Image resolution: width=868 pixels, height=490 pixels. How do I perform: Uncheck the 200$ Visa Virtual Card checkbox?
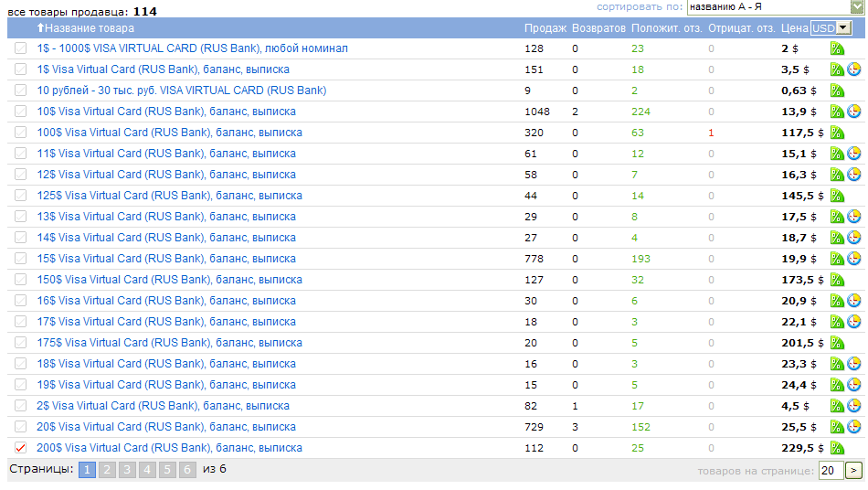point(21,448)
